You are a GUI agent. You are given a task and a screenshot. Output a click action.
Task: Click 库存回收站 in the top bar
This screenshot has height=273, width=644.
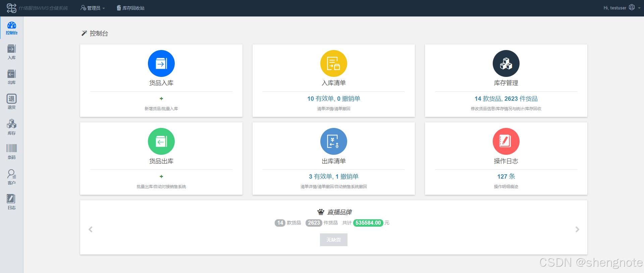pos(130,8)
